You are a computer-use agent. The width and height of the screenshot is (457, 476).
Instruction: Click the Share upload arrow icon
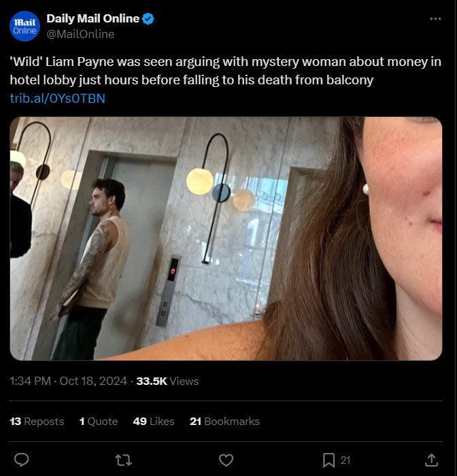[x=431, y=460]
